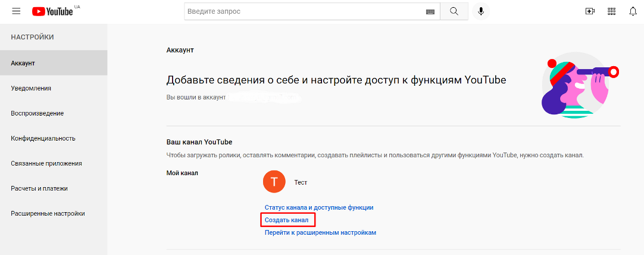Open "Связанные приложения" section
Image resolution: width=644 pixels, height=255 pixels.
pos(54,163)
